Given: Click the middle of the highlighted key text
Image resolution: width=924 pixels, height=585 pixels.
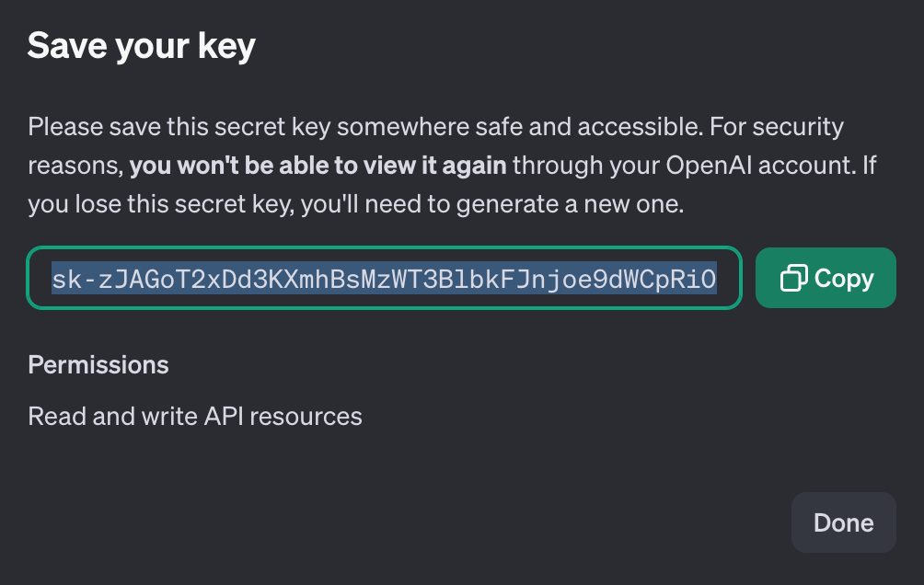Looking at the screenshot, I should coord(384,279).
